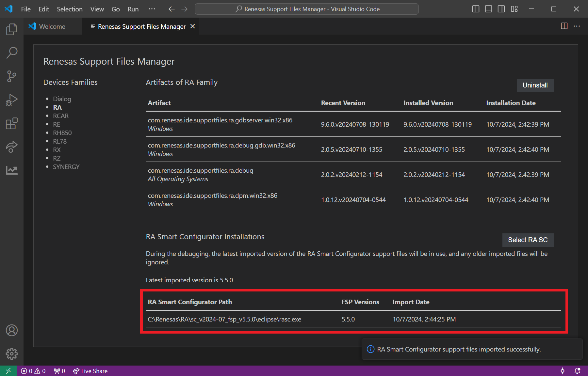Open the Edit menu
Viewport: 588px width, 376px height.
pyautogui.click(x=44, y=9)
